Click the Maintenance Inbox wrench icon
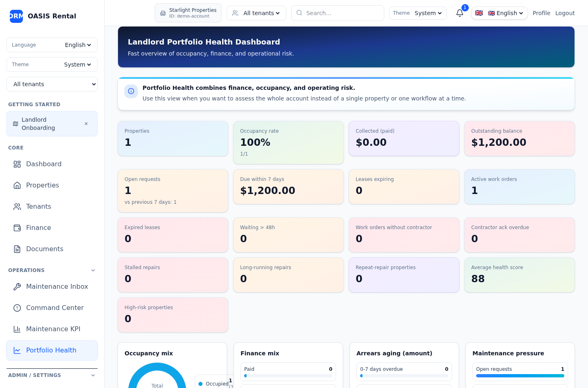Image resolution: width=588 pixels, height=388 pixels. [17, 287]
